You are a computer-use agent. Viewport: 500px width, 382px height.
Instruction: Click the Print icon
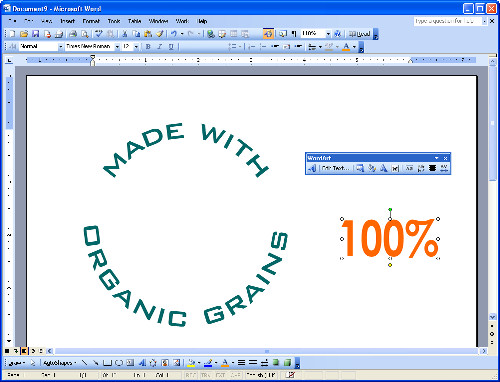(73, 34)
